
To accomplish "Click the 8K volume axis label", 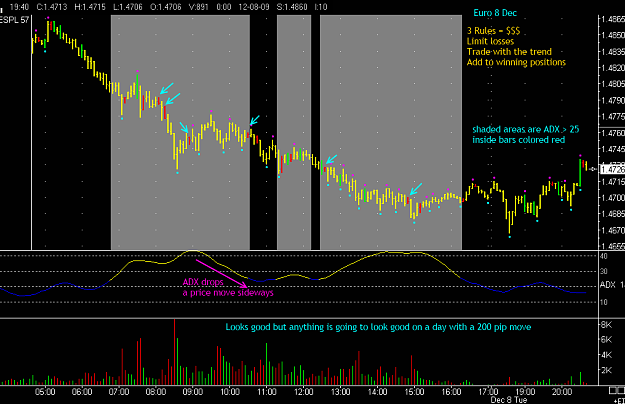I will 606,325.
